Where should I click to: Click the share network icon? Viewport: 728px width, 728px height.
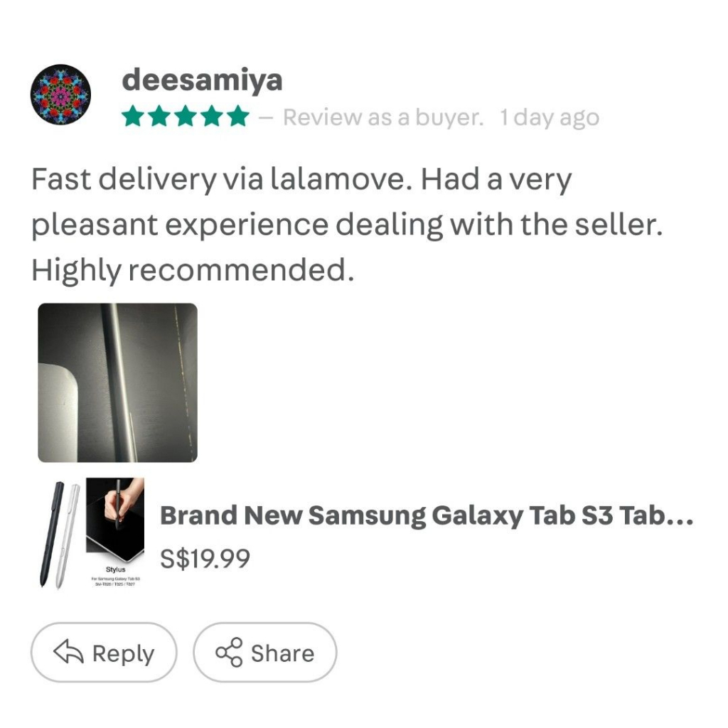coord(228,653)
